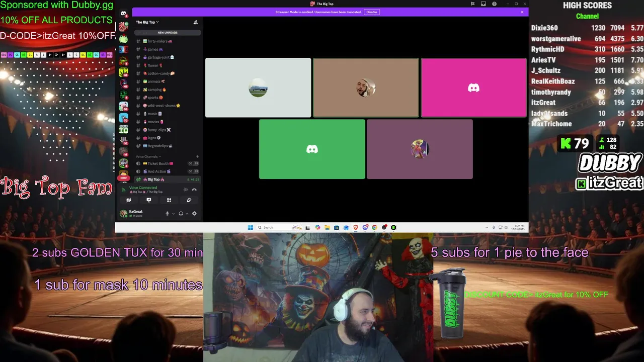
Task: Click the ItzGreat user avatar
Action: (x=123, y=213)
